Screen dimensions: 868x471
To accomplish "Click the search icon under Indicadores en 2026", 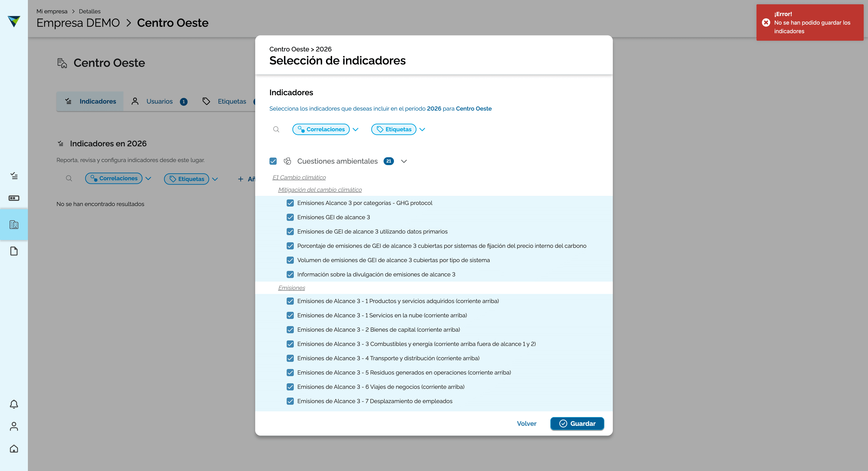I will (x=69, y=178).
